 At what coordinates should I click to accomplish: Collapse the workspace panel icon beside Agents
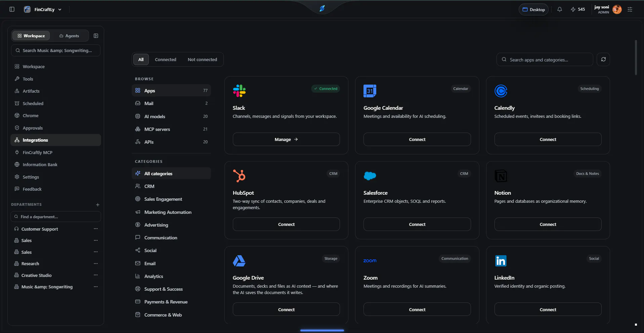[x=96, y=36]
